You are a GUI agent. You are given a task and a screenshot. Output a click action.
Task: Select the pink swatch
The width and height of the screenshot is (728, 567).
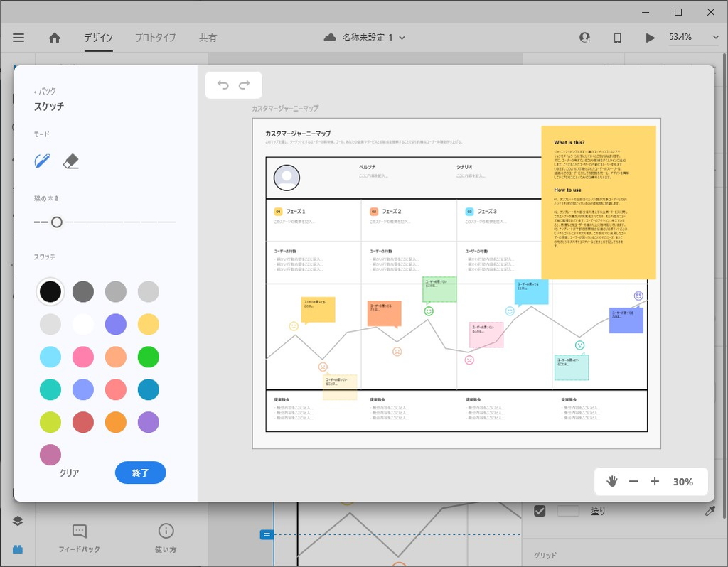(83, 357)
